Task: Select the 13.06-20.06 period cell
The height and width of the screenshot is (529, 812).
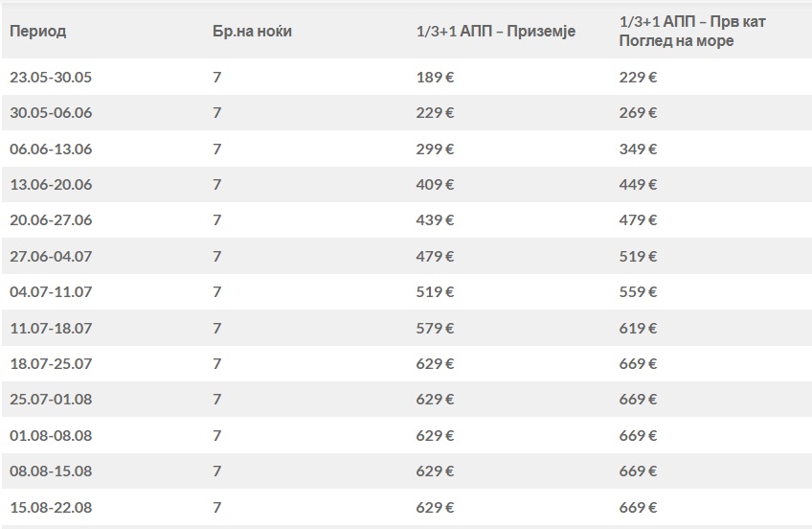Action: tap(51, 184)
